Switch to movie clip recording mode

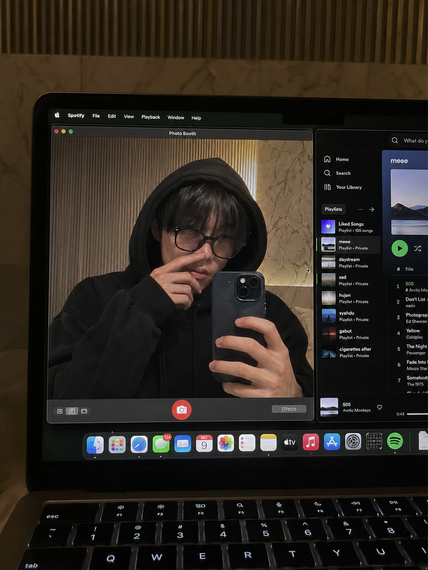84,411
